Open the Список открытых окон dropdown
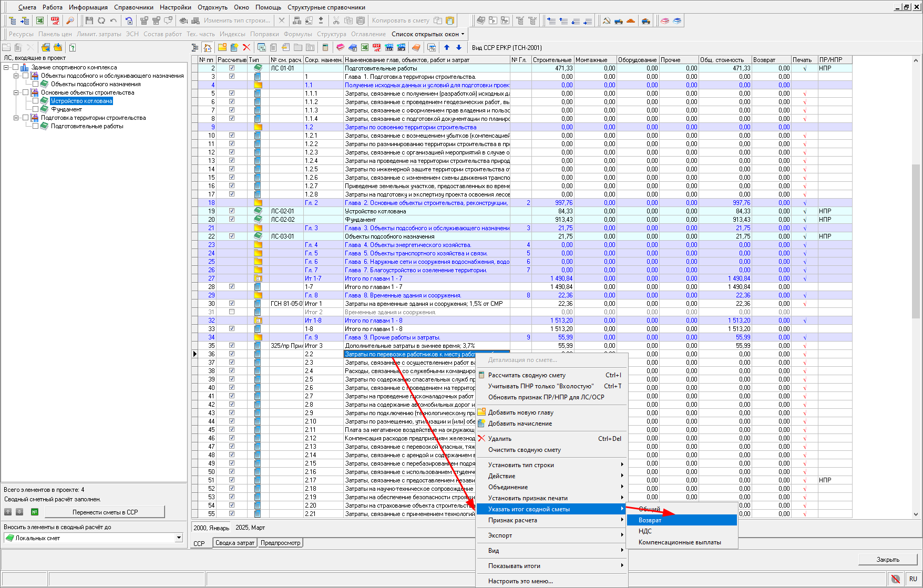923x588 pixels. coord(428,34)
